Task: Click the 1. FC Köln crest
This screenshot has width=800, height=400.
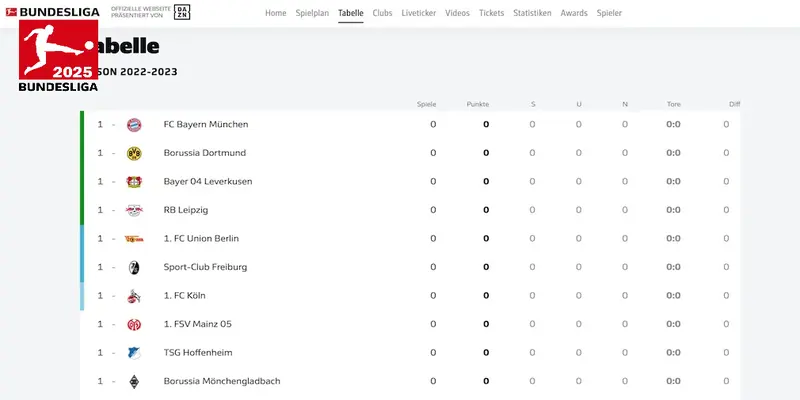Action: click(x=134, y=296)
